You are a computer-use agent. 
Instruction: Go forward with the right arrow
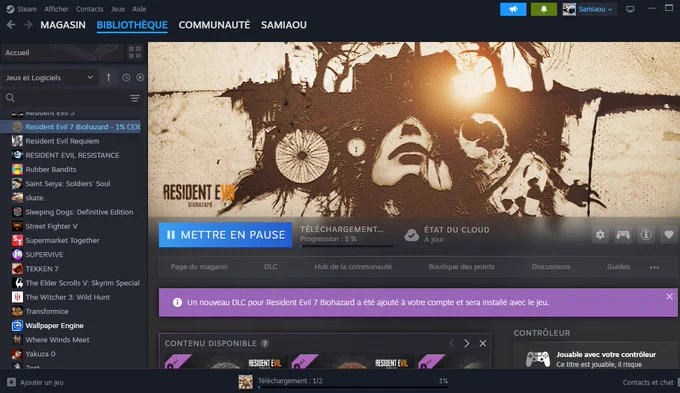pyautogui.click(x=28, y=25)
